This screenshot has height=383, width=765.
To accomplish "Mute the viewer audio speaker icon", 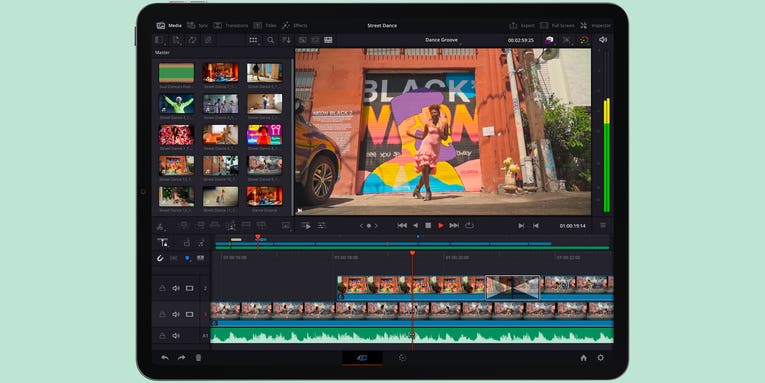I will pyautogui.click(x=603, y=40).
